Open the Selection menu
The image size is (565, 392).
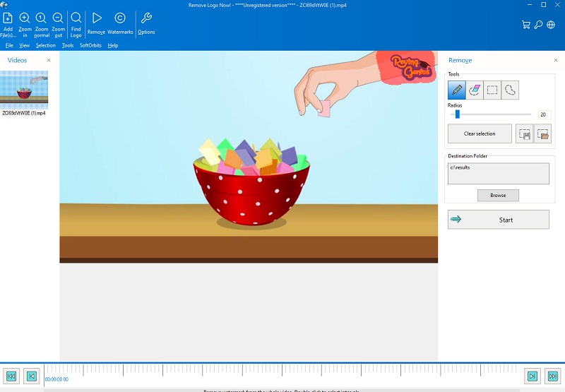[x=46, y=45]
